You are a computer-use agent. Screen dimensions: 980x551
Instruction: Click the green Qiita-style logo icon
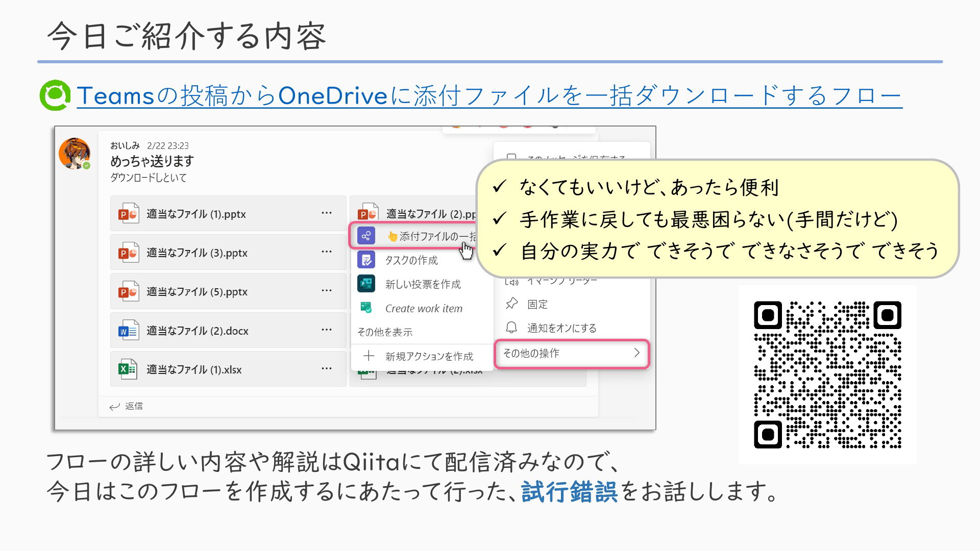[x=55, y=95]
